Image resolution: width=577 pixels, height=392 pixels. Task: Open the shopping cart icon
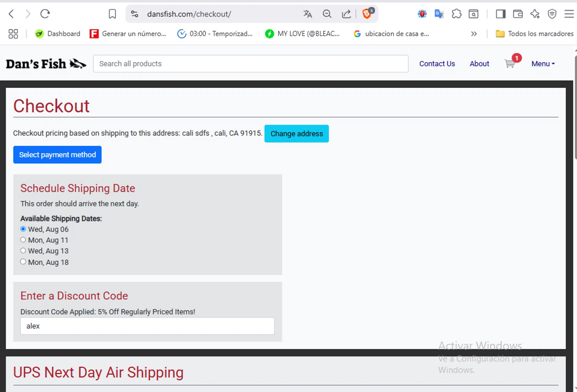[510, 63]
